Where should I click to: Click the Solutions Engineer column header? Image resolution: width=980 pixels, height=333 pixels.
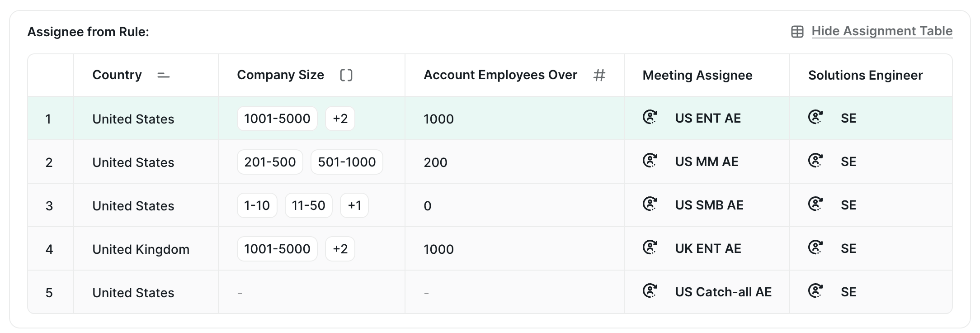coord(865,75)
